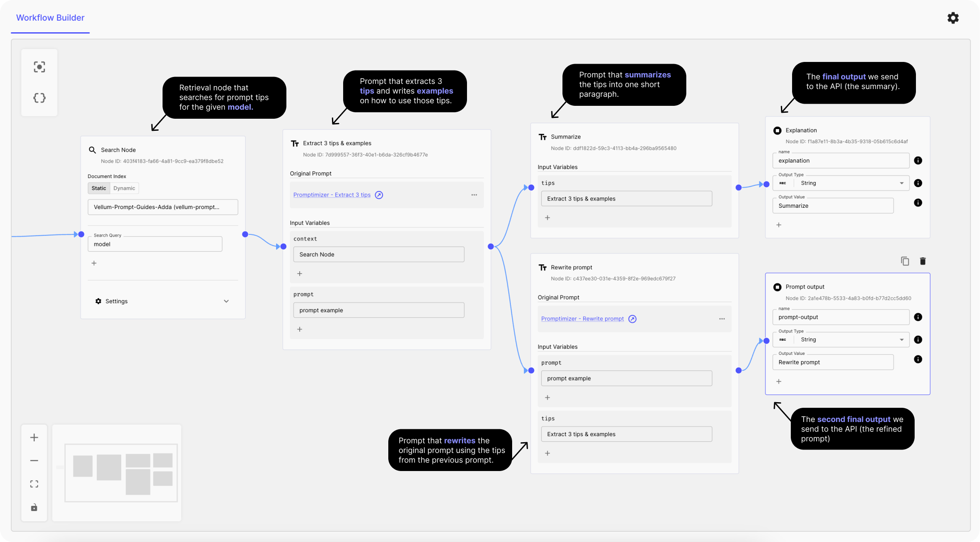Click the Search Query model input field

pyautogui.click(x=155, y=244)
